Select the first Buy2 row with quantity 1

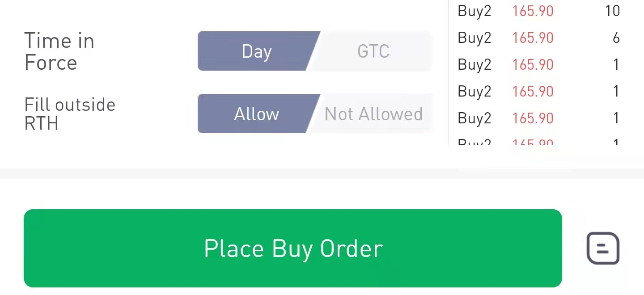pyautogui.click(x=537, y=64)
